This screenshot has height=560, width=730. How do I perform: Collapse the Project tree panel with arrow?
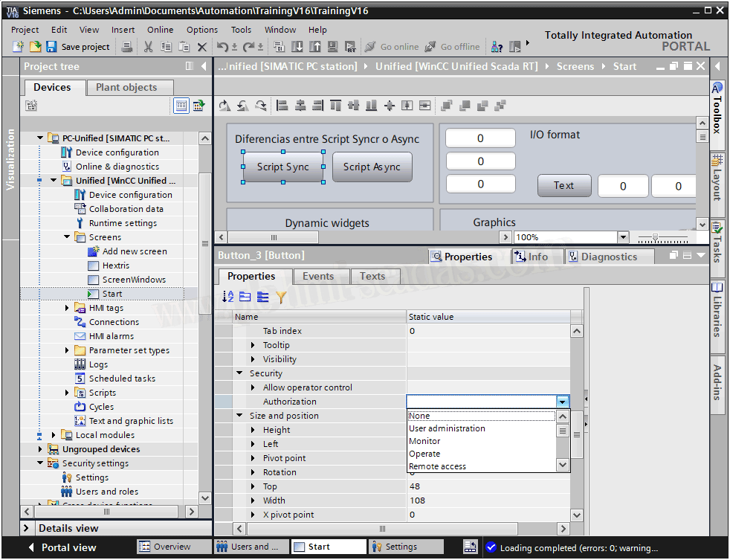pos(204,66)
